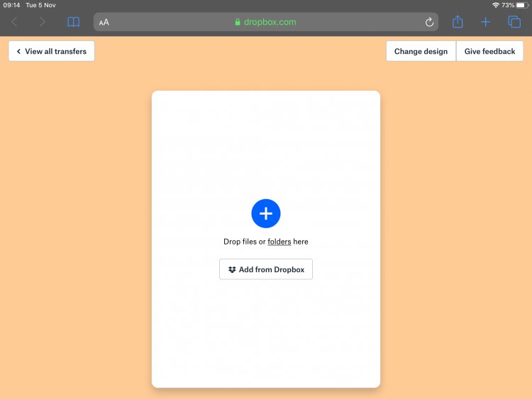532x399 pixels.
Task: Click the underlined folders link
Action: (x=279, y=242)
